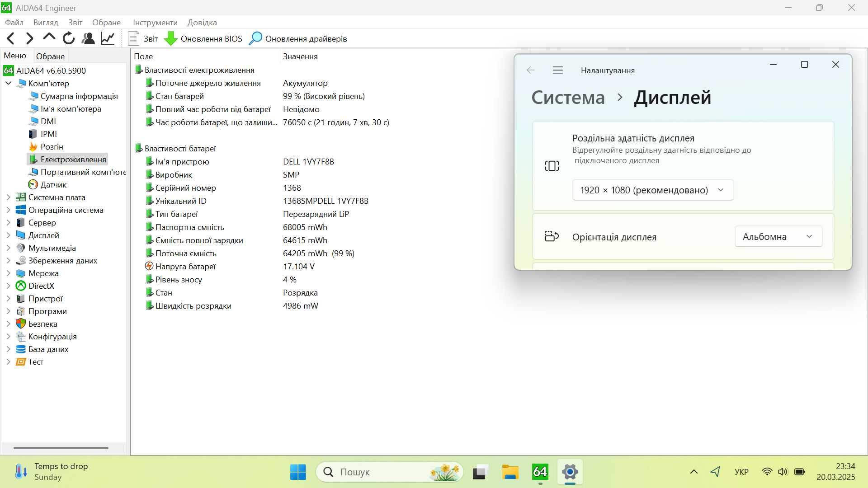Open the Файл menu

(x=14, y=23)
